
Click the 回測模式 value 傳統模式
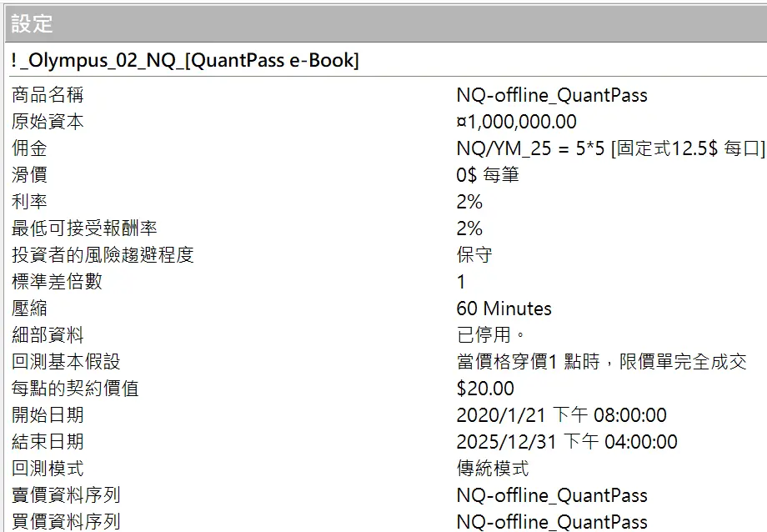[x=492, y=469]
